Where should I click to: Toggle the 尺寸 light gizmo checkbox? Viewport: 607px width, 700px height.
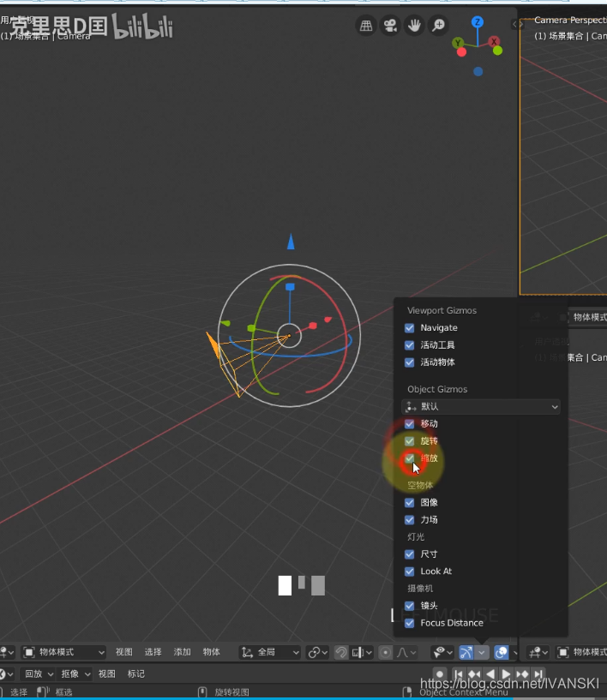click(x=409, y=554)
